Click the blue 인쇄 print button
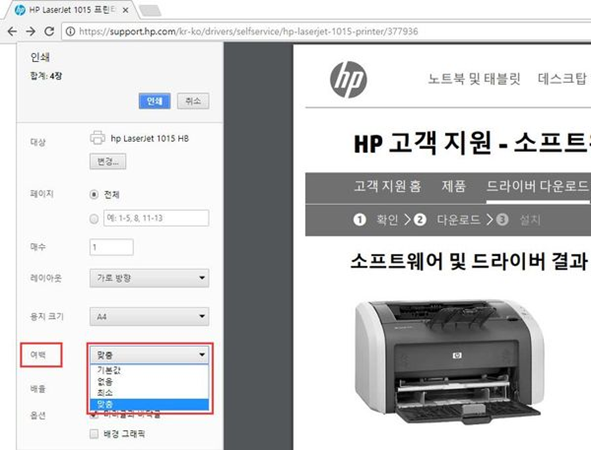 155,101
